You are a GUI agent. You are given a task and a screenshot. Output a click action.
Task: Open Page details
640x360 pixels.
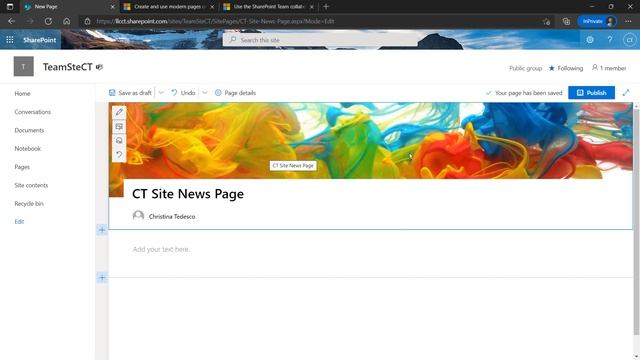pyautogui.click(x=235, y=93)
